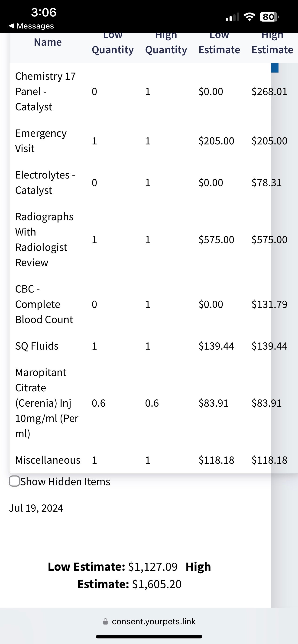Tap the home indicator bar
Screen dimensions: 298x644
point(149,637)
